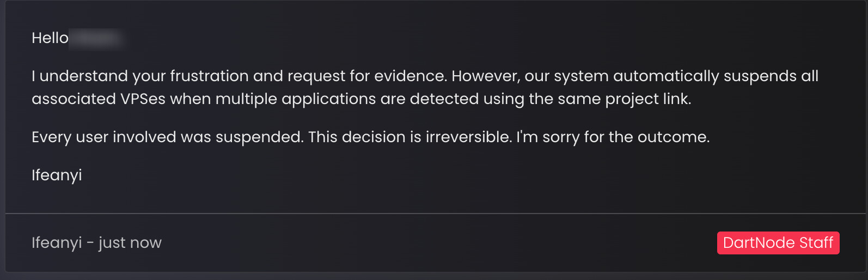The height and width of the screenshot is (280, 868).
Task: Click the 'just now' timestamp
Action: coord(130,243)
